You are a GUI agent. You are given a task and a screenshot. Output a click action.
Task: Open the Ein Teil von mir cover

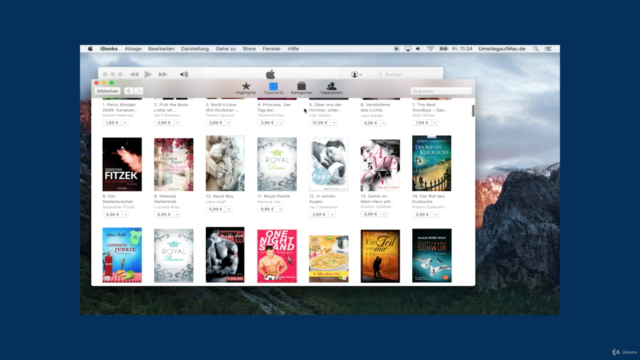[x=380, y=256]
